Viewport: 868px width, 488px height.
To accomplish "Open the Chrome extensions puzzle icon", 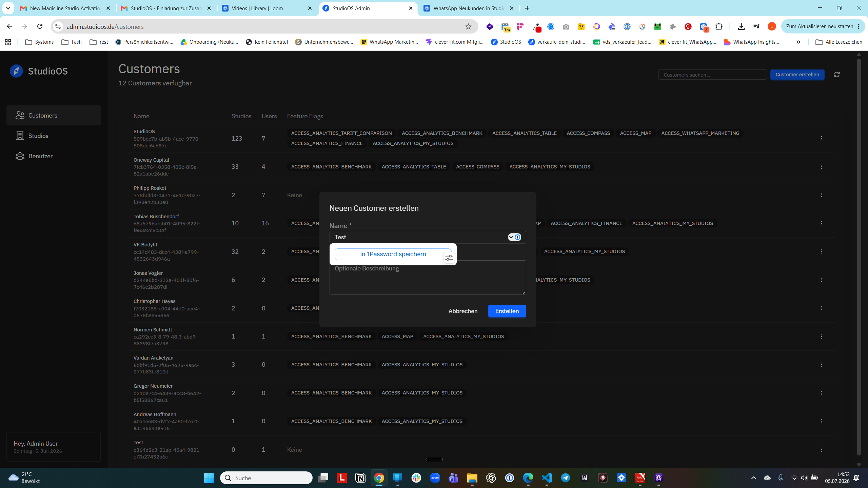I will [719, 26].
